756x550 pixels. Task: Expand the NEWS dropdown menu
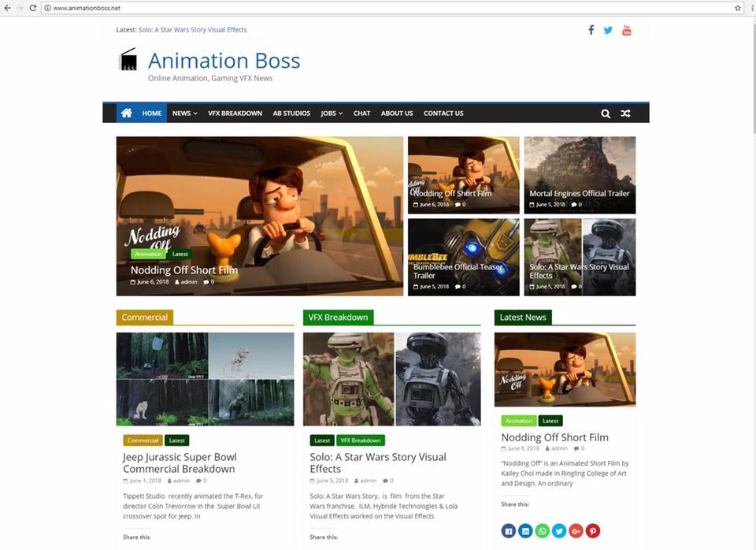click(x=184, y=113)
